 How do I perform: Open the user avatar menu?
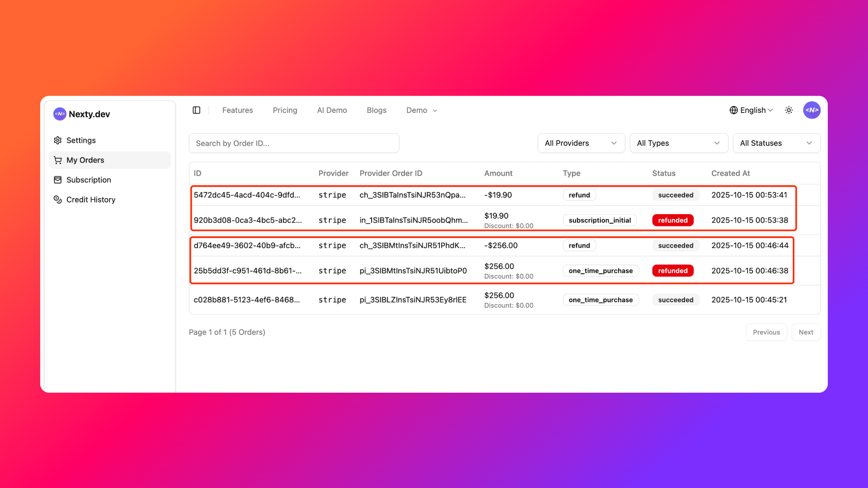pos(811,110)
